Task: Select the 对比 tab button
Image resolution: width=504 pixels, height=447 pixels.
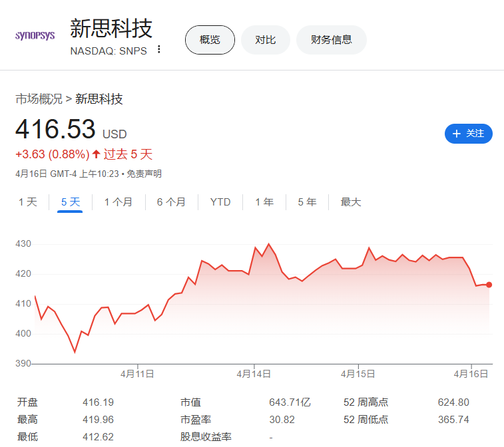Action: (266, 40)
